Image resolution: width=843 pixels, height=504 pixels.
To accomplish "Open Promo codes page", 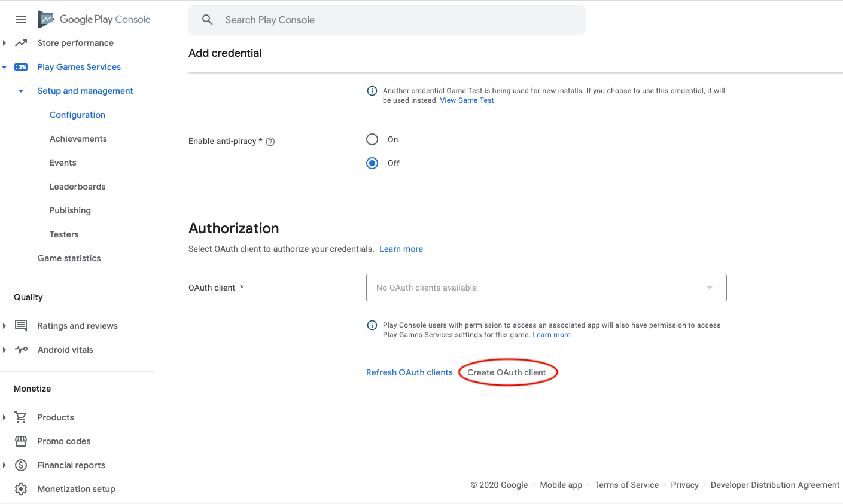I will coord(64,441).
